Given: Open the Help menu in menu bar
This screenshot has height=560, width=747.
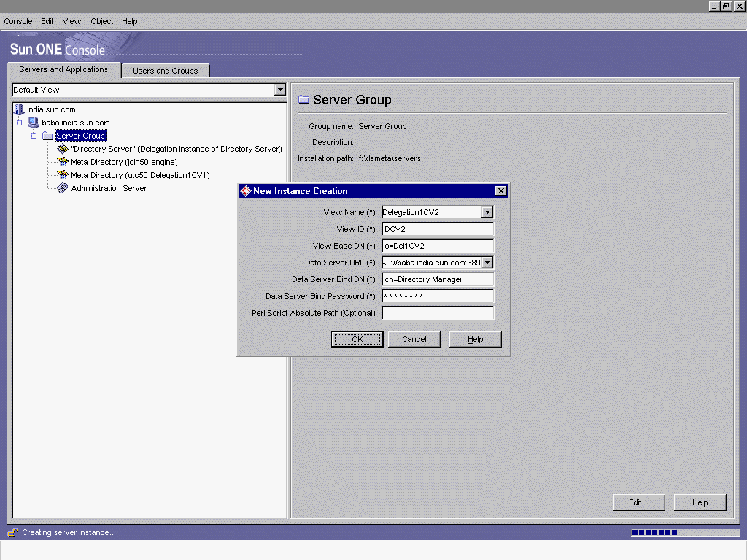Looking at the screenshot, I should 130,21.
